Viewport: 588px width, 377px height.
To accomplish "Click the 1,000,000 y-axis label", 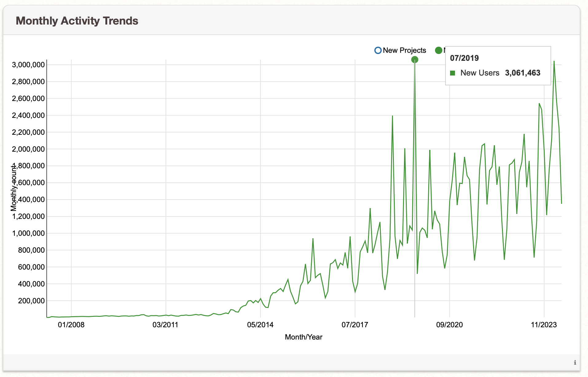I will pyautogui.click(x=28, y=233).
